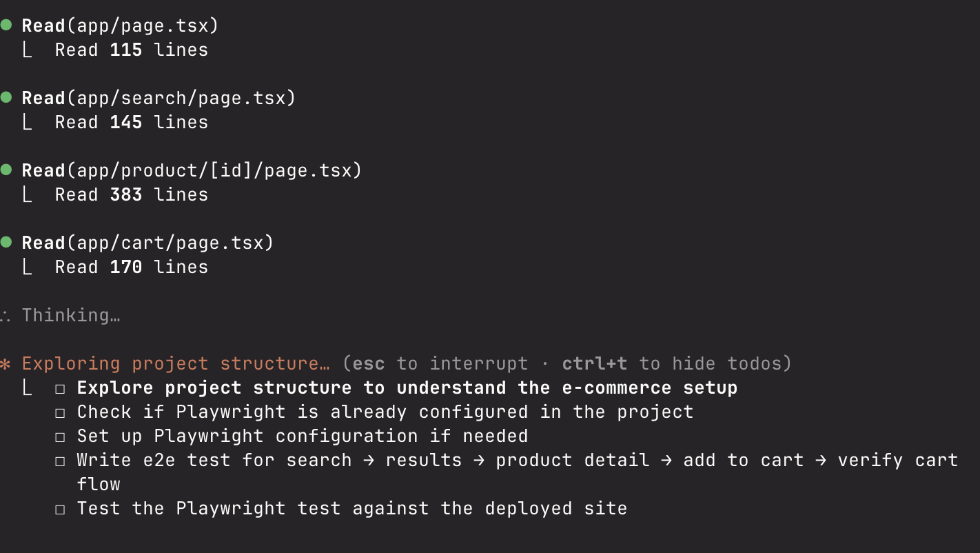Check the Explore project structure todo box
Screen dimensions: 980x553
coord(61,389)
